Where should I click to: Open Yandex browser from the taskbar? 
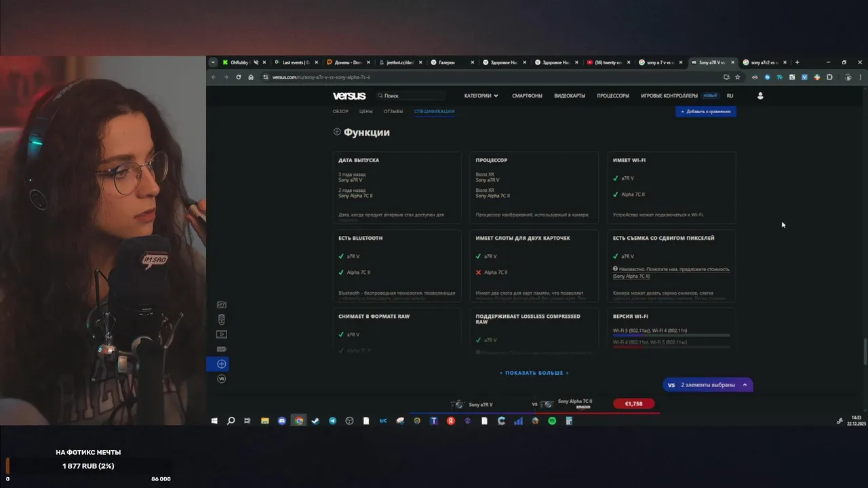point(451,421)
